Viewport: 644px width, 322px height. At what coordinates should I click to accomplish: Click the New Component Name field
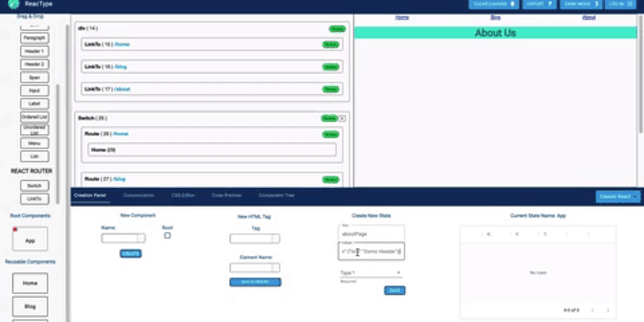click(123, 238)
